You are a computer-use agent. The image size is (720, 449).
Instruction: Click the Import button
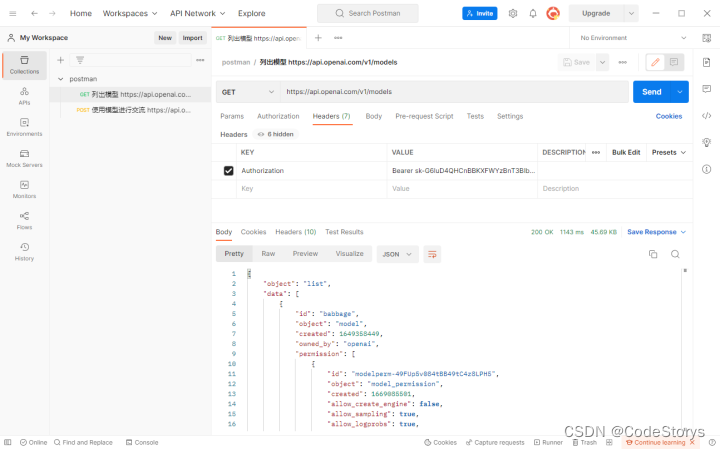[192, 38]
